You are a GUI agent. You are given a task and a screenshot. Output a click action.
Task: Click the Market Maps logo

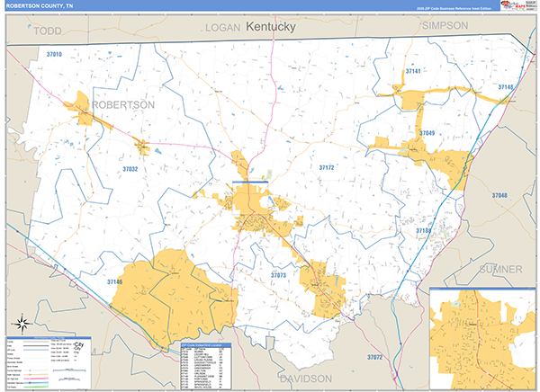point(513,5)
